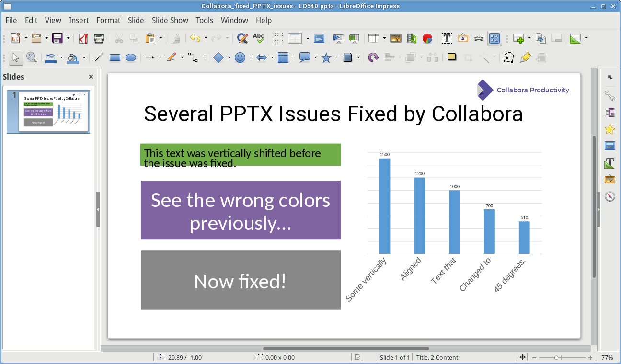The image size is (621, 364).
Task: Toggle Glue Points highlighter icon
Action: (x=525, y=57)
